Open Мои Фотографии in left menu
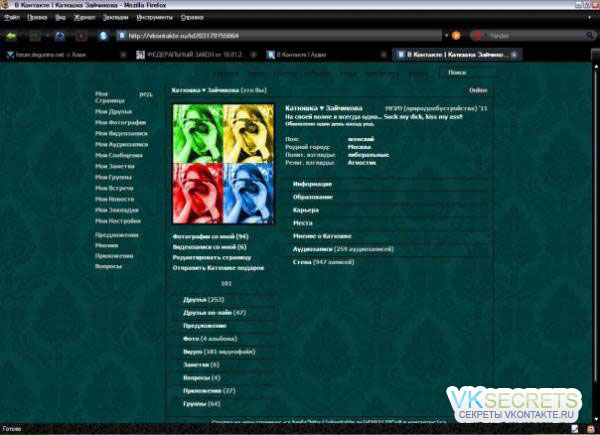The image size is (600, 435). click(x=121, y=122)
